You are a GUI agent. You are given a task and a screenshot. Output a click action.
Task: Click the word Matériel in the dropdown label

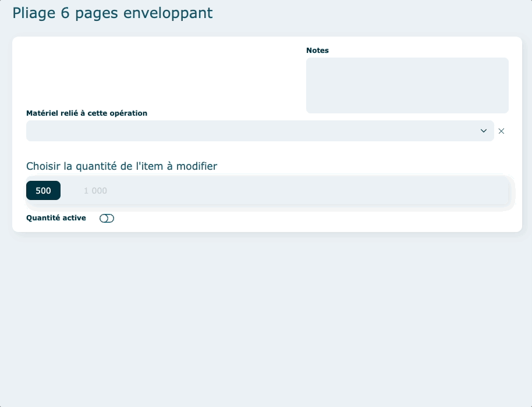pyautogui.click(x=42, y=113)
